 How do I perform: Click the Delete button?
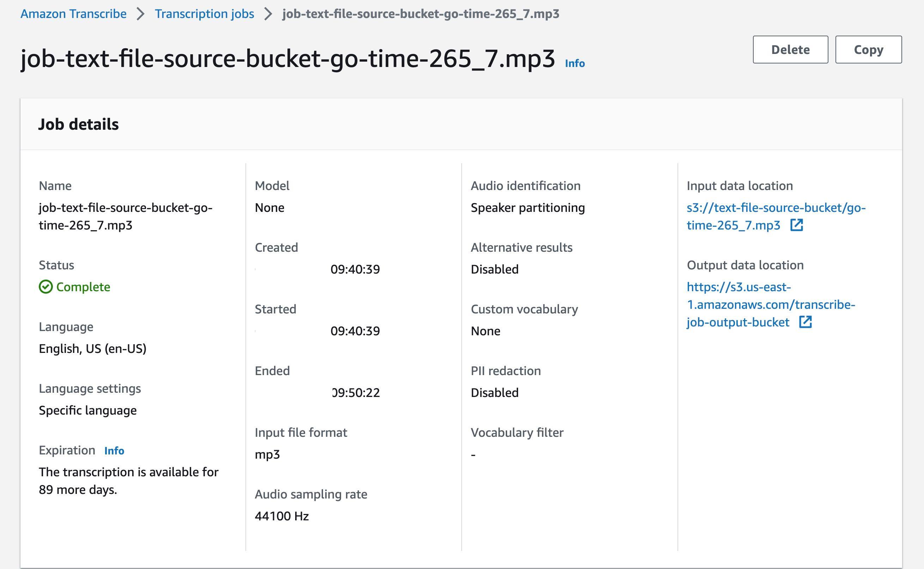tap(790, 50)
